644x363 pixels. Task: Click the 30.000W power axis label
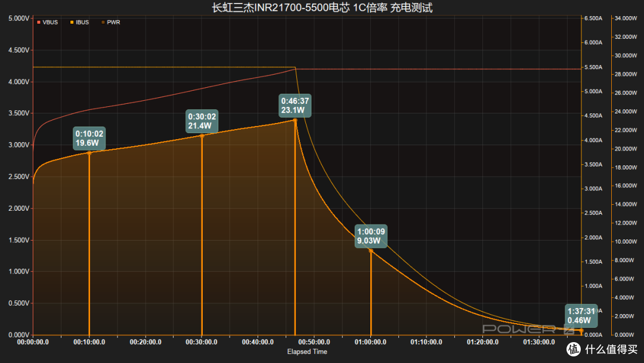point(626,56)
